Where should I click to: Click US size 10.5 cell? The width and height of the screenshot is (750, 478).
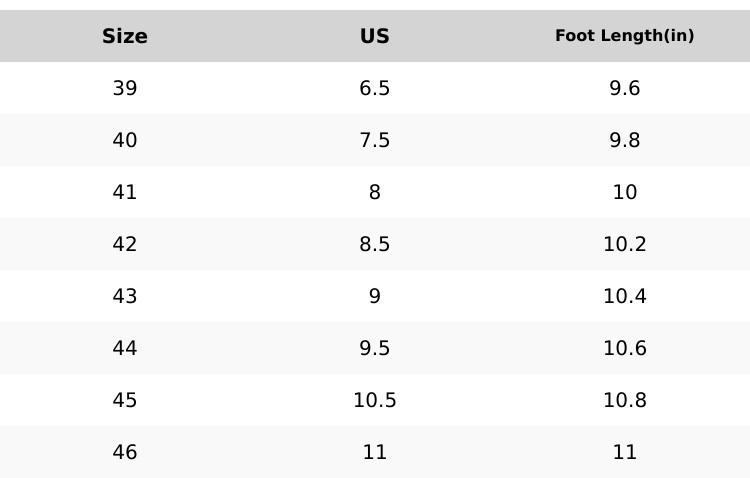[x=375, y=400]
